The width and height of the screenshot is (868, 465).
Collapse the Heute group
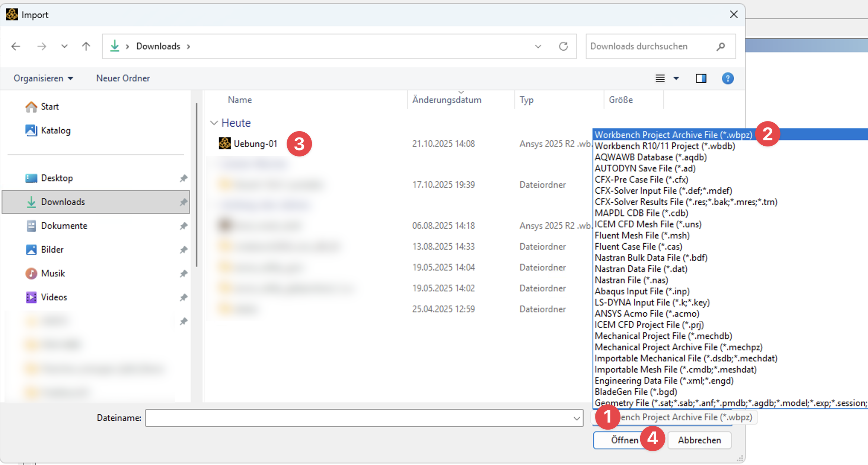click(x=214, y=123)
